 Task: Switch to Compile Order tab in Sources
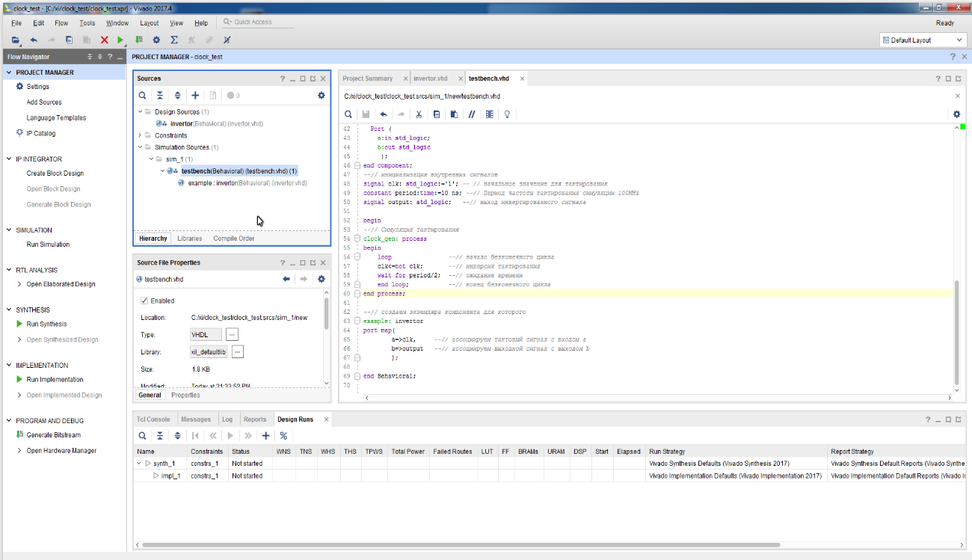pyautogui.click(x=234, y=239)
